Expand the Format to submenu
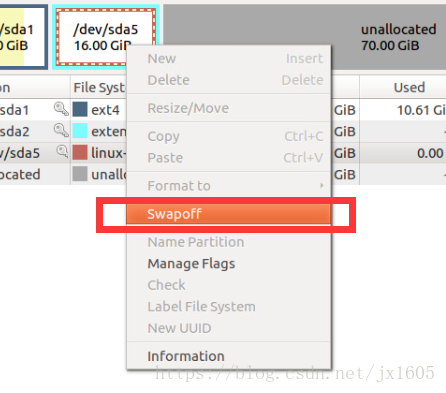The image size is (446, 393). coord(229,186)
